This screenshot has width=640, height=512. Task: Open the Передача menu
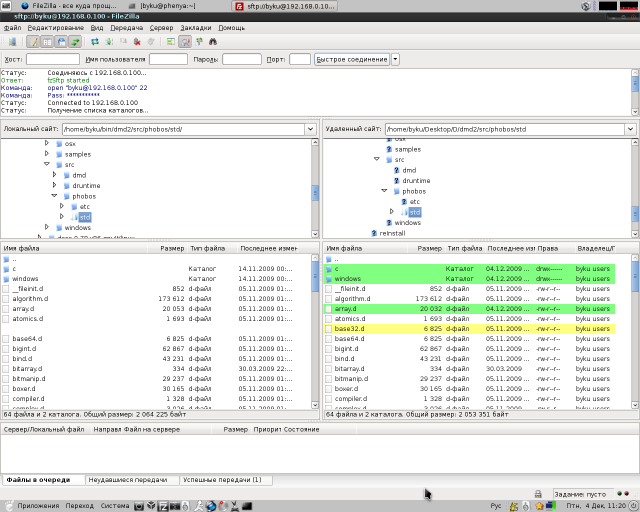[127, 28]
